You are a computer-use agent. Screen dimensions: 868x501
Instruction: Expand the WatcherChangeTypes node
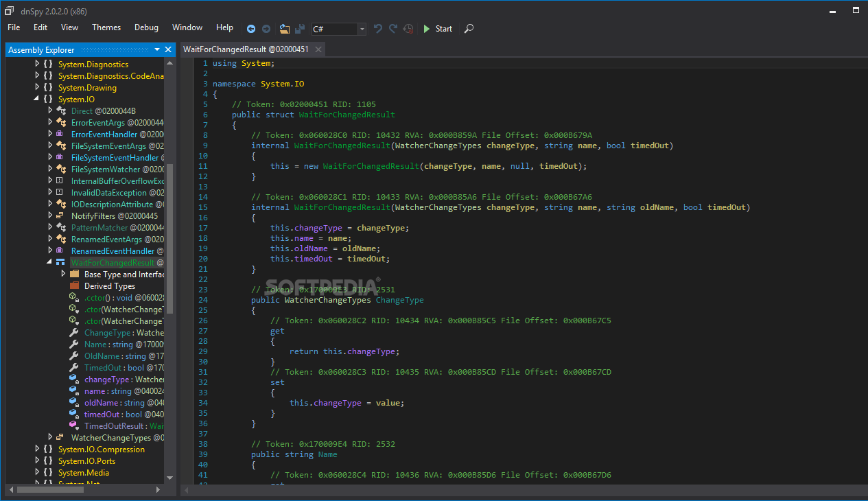(50, 438)
